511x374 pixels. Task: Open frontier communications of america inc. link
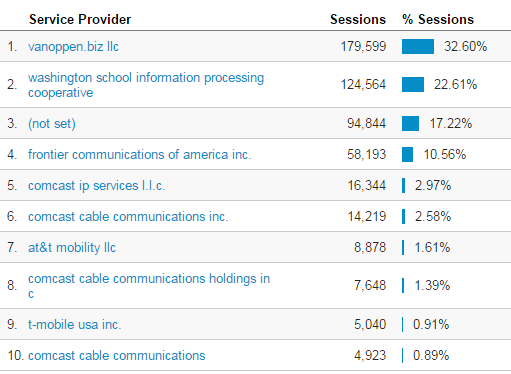tap(139, 155)
